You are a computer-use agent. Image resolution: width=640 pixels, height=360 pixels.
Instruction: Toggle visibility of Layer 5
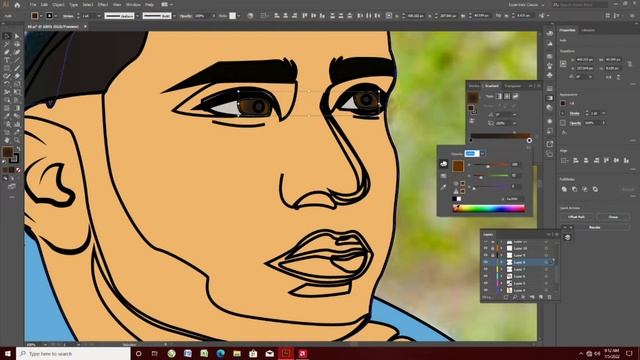[x=486, y=283]
